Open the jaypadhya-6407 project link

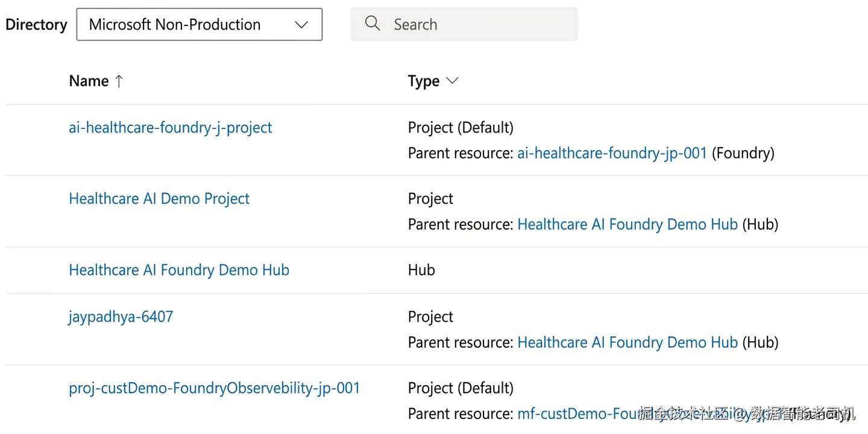click(121, 317)
